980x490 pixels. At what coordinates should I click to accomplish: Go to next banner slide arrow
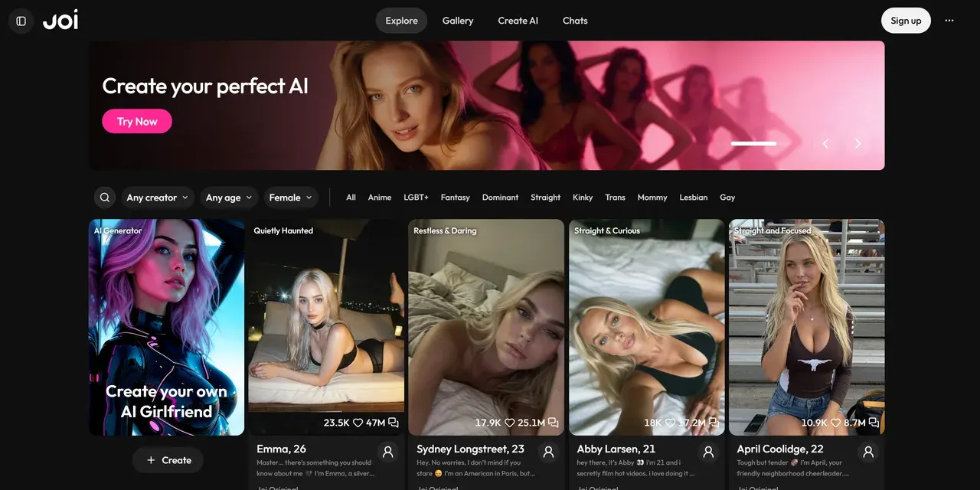857,143
